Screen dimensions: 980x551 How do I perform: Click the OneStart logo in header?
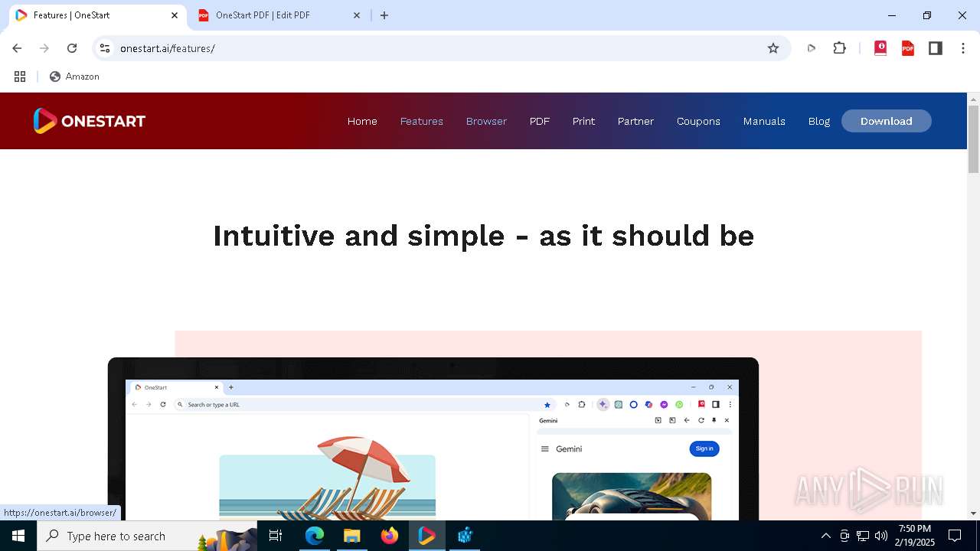point(90,121)
